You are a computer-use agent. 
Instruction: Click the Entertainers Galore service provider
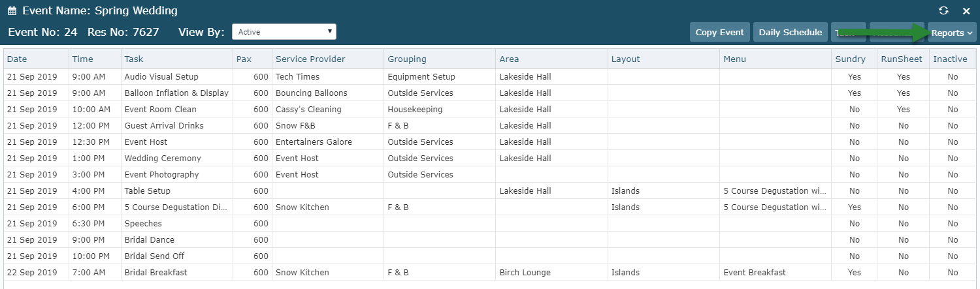pyautogui.click(x=314, y=142)
